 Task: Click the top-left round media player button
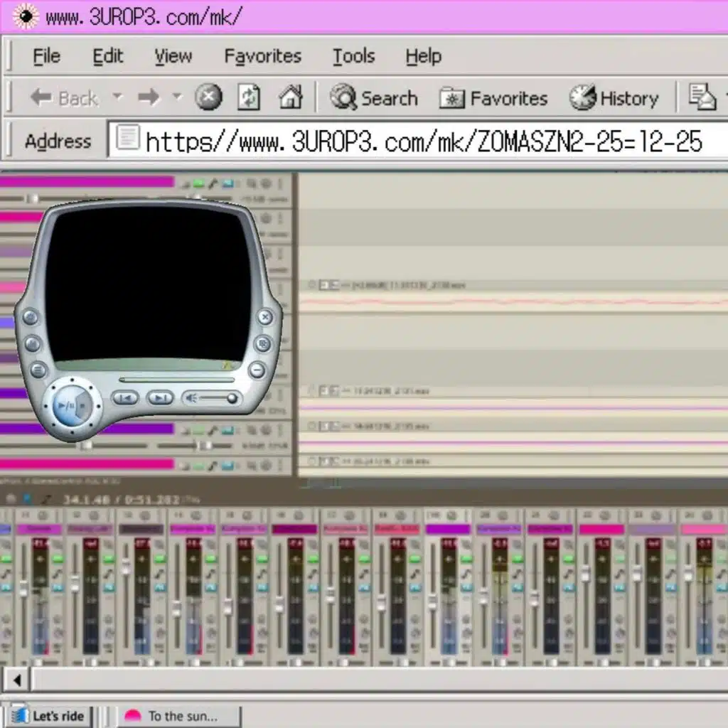(30, 317)
